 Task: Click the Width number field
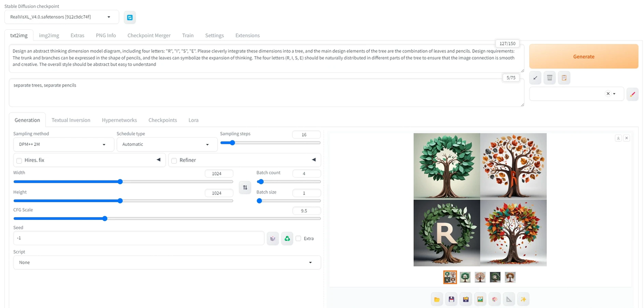(x=219, y=173)
